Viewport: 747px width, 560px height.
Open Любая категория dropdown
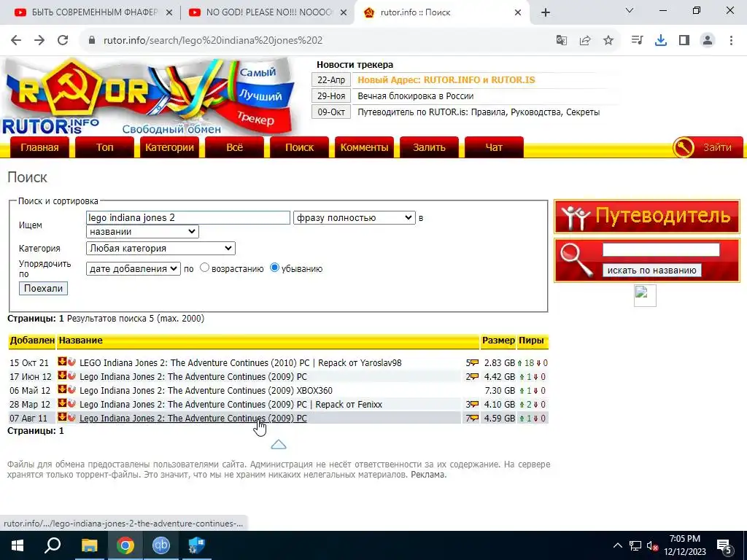(x=160, y=248)
